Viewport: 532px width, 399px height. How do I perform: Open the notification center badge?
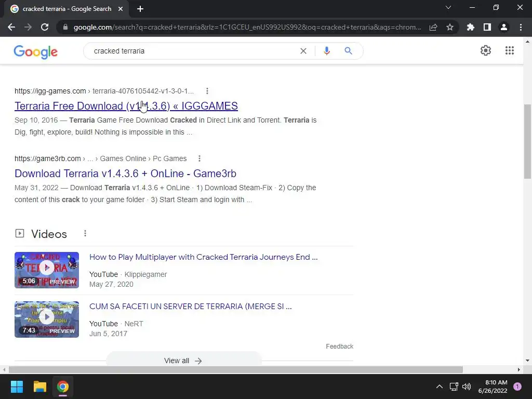pos(517,387)
